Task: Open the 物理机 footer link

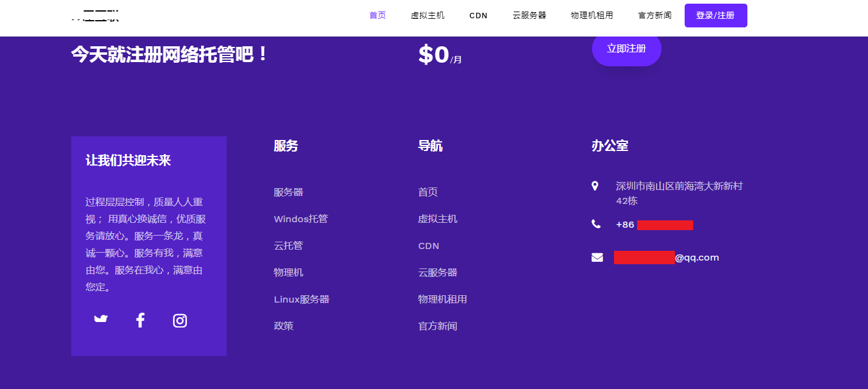Action: click(x=289, y=273)
